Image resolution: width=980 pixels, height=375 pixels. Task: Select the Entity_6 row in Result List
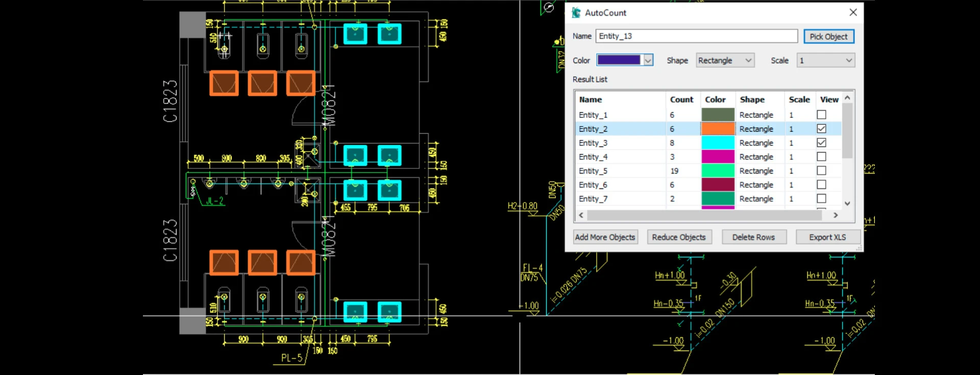tap(593, 185)
